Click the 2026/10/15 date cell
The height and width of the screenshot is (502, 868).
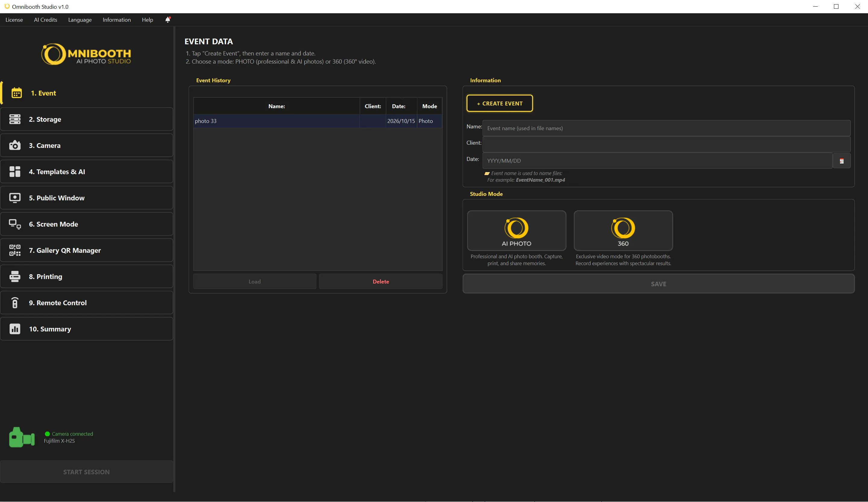[401, 121]
